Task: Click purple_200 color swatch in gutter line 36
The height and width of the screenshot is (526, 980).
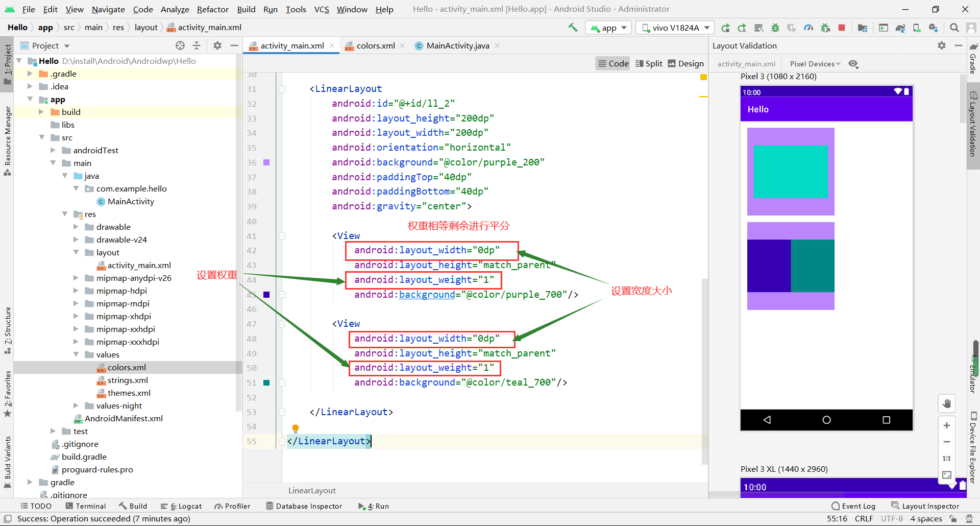Action: click(266, 162)
